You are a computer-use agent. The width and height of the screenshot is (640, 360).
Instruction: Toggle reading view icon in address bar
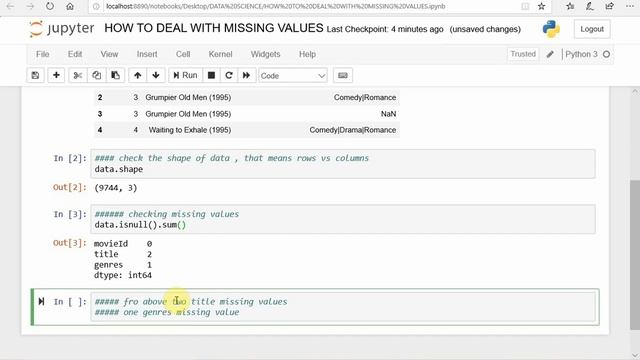(x=525, y=6)
